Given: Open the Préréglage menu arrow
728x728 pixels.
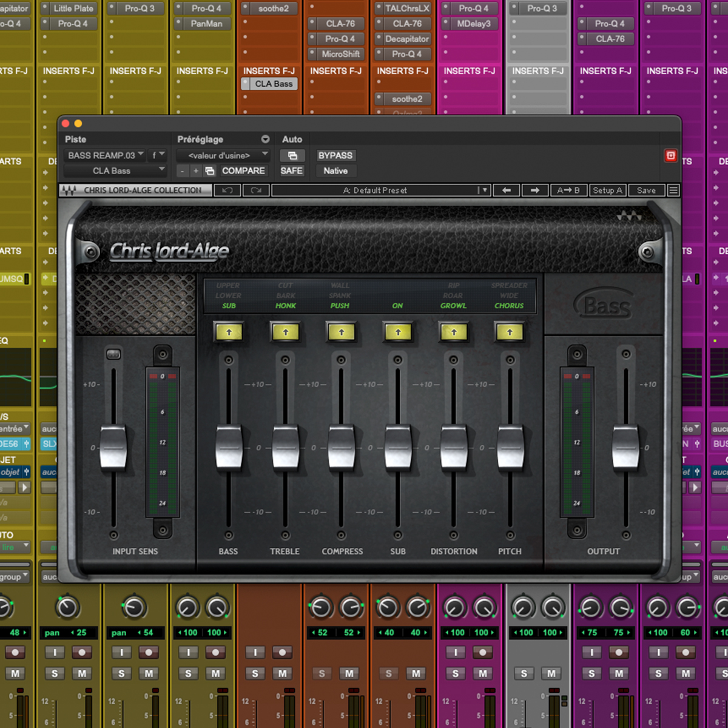Looking at the screenshot, I should (x=265, y=140).
